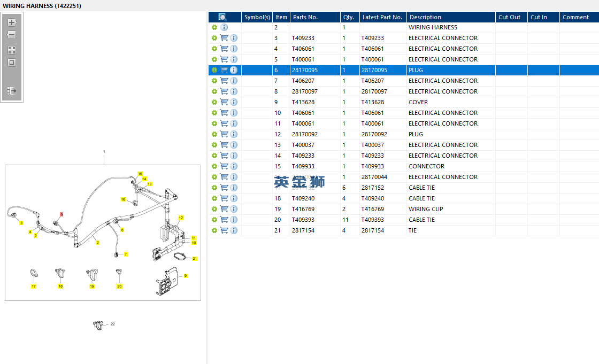This screenshot has height=364, width=599.
Task: Click callout 15 in wiring diagram
Action: 140,174
